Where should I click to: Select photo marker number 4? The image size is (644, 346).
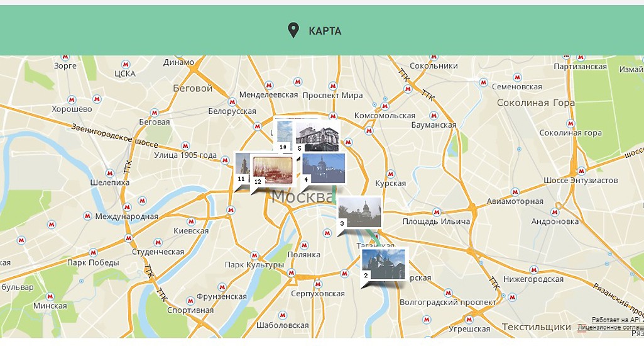324,168
